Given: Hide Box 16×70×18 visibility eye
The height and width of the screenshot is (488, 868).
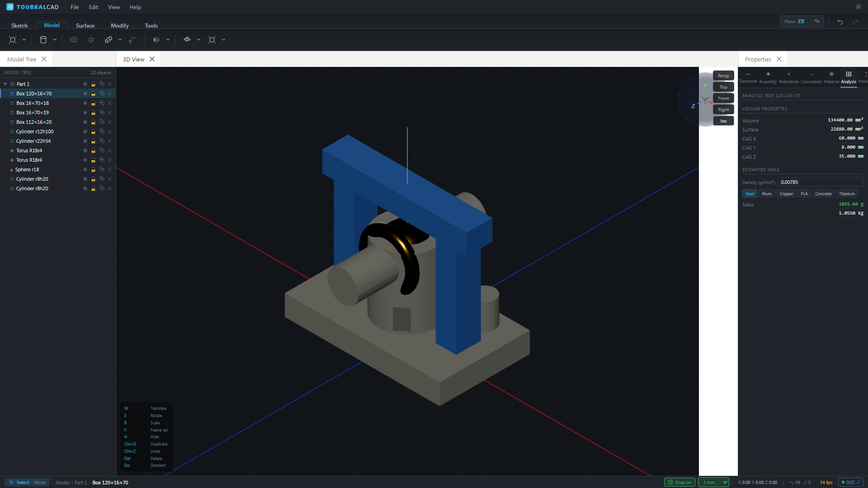Looking at the screenshot, I should tap(85, 103).
